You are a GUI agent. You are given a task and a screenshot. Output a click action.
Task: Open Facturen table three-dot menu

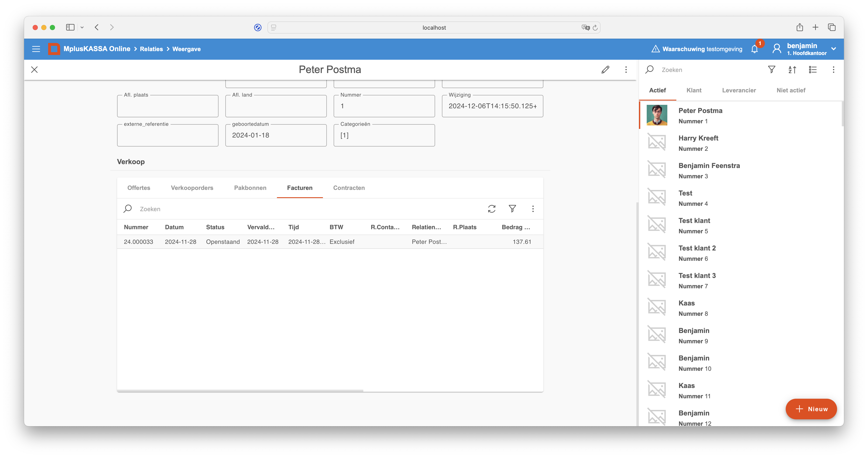tap(533, 209)
